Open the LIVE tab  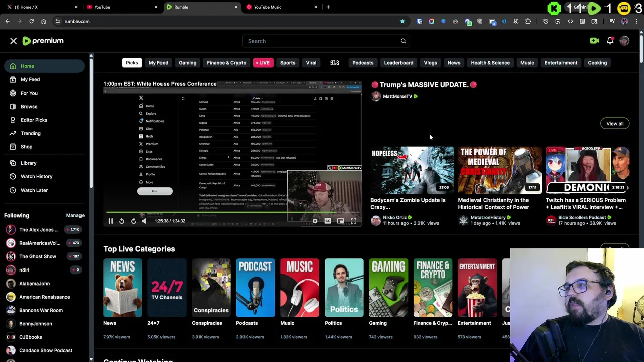[x=263, y=63]
